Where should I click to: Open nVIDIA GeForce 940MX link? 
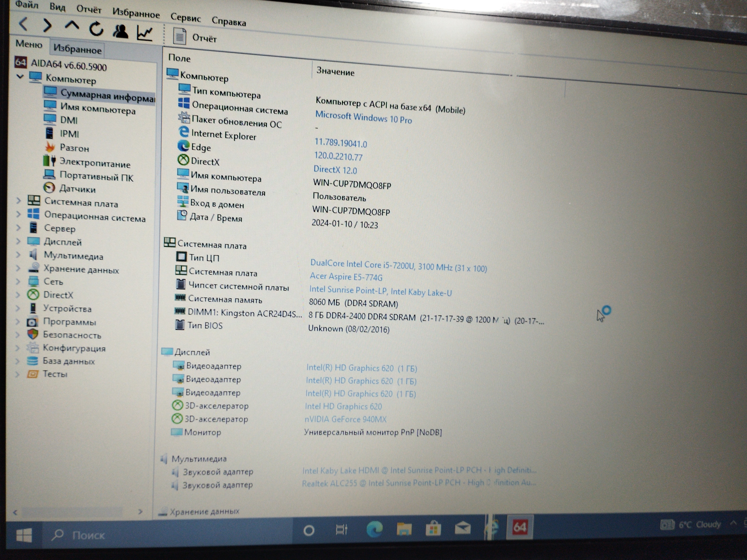345,419
